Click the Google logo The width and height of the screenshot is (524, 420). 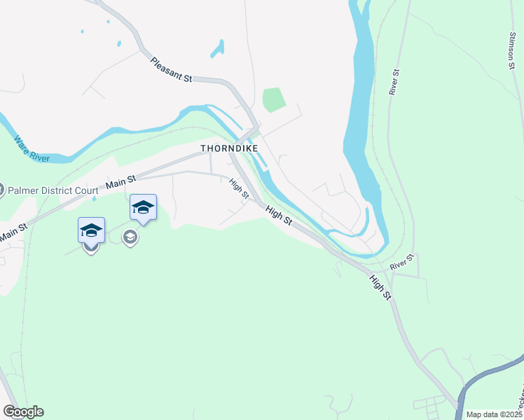click(23, 412)
